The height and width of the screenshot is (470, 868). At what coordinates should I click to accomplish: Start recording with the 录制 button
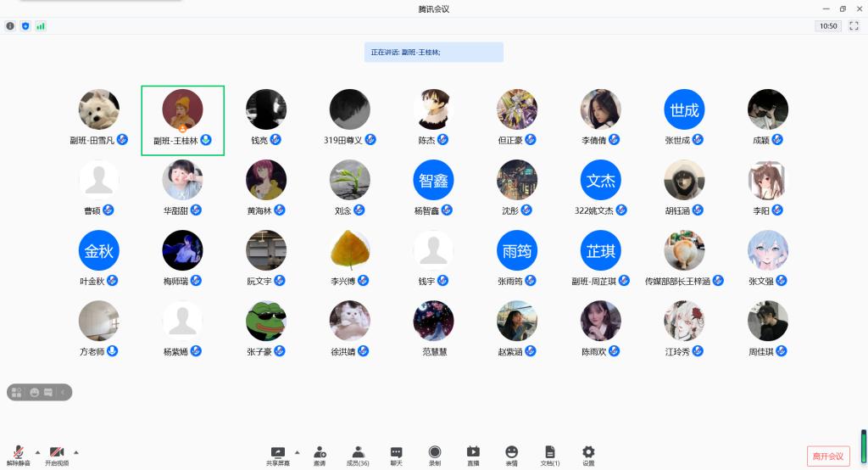434,456
